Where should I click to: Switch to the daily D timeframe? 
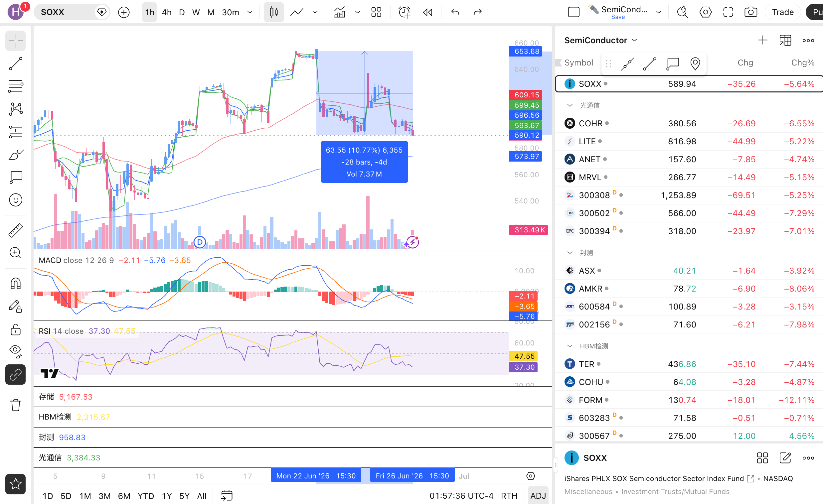[x=182, y=12]
